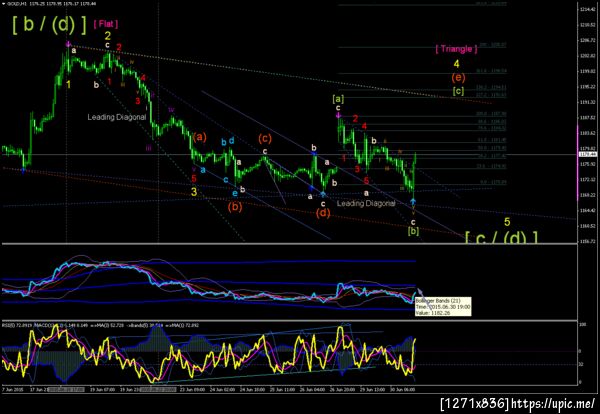Click the 'Leading Diagonal' label near orange (d)
This screenshot has width=600, height=414.
[366, 203]
